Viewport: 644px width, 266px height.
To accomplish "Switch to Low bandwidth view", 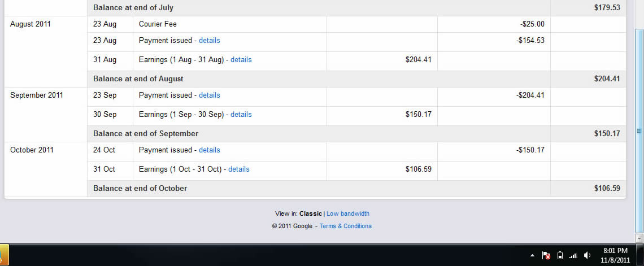I will point(348,213).
